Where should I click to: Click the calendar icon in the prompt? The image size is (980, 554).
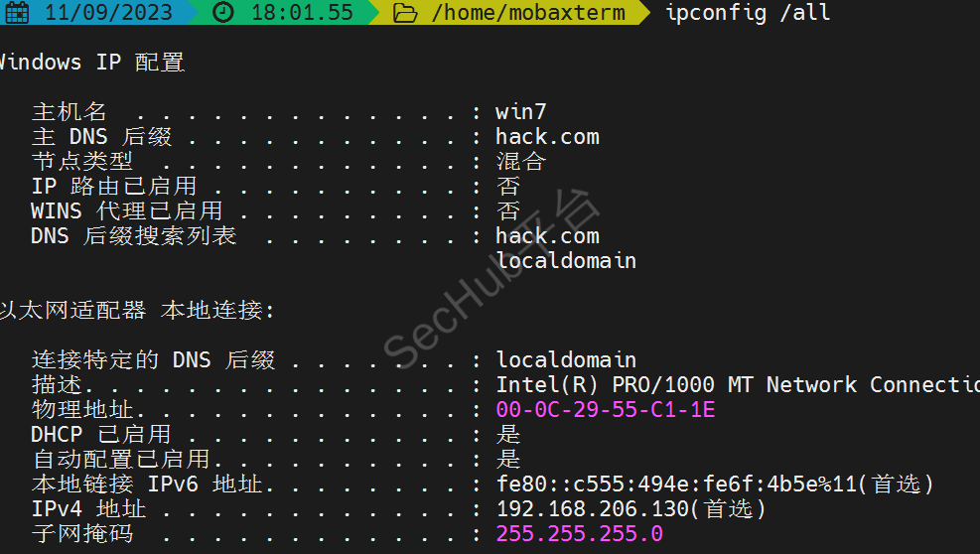pyautogui.click(x=17, y=13)
